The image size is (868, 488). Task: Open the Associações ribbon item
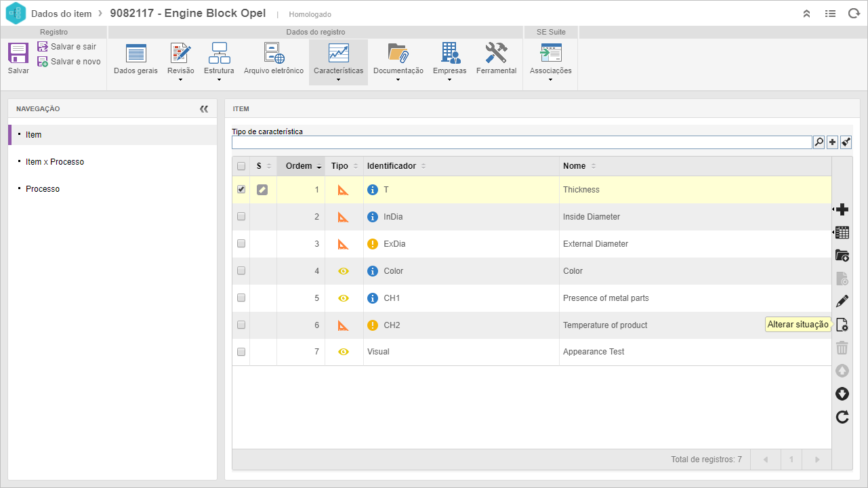(550, 58)
